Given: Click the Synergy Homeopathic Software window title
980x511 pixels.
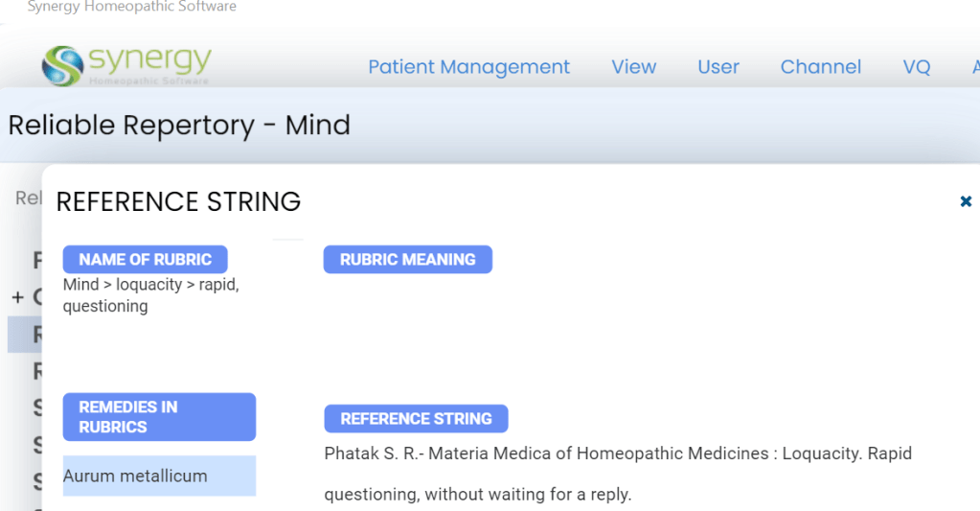Looking at the screenshot, I should (131, 8).
